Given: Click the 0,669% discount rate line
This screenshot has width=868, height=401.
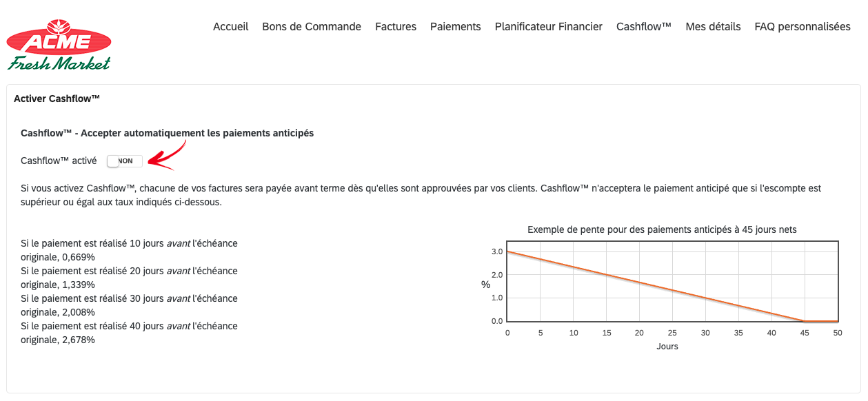Looking at the screenshot, I should (129, 250).
